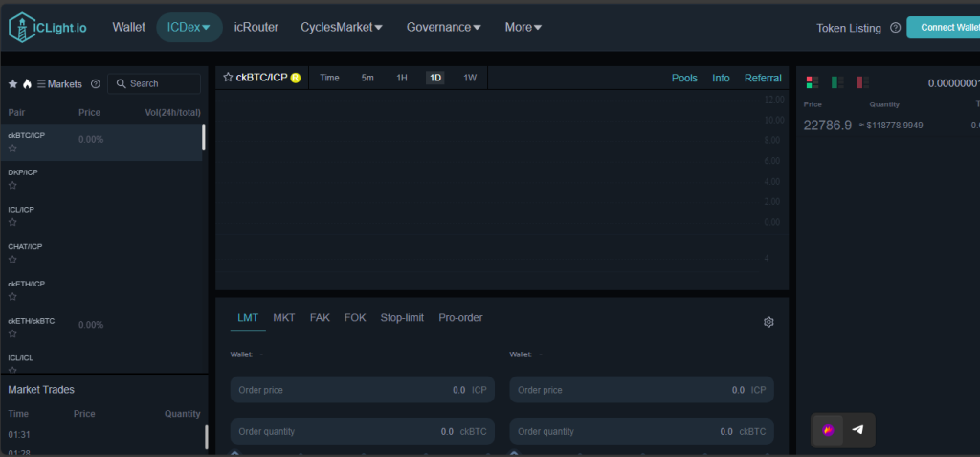Click the Token Listing help icon
The image size is (980, 457).
(895, 28)
